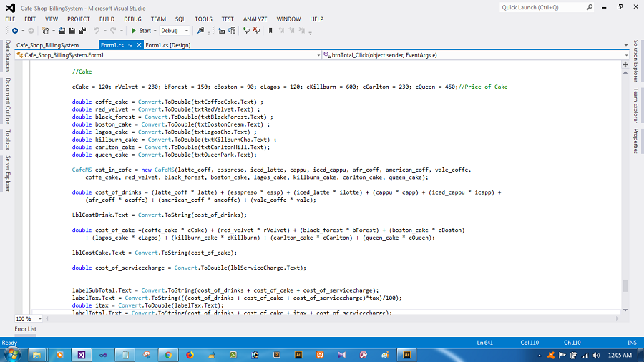The image size is (644, 362).
Task: Click the Navigate Backward arrow icon
Action: [x=14, y=31]
